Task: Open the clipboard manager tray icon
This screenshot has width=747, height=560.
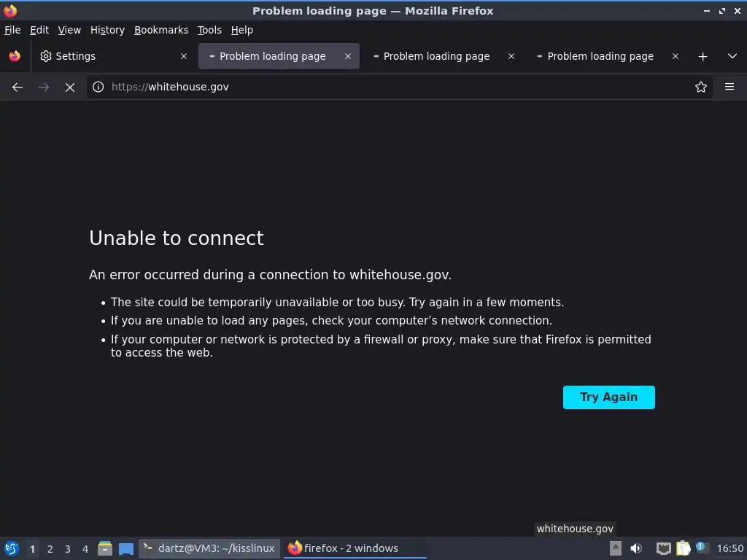Action: click(683, 548)
